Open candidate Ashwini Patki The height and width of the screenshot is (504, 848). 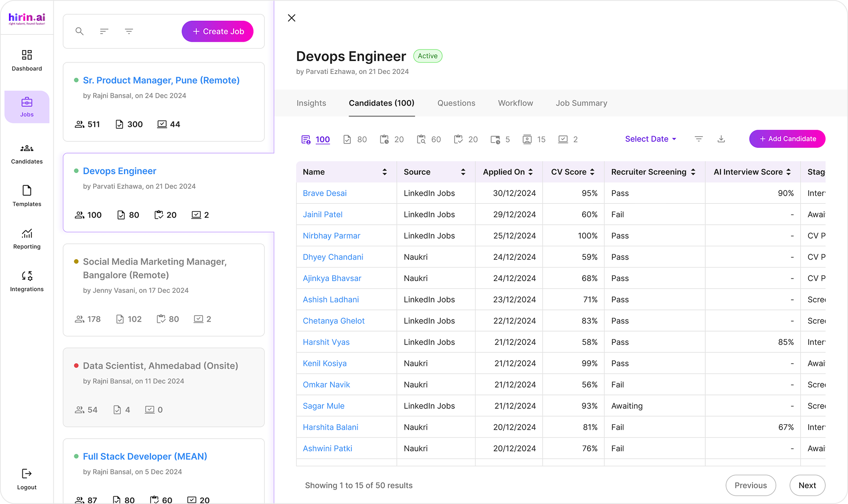tap(328, 449)
